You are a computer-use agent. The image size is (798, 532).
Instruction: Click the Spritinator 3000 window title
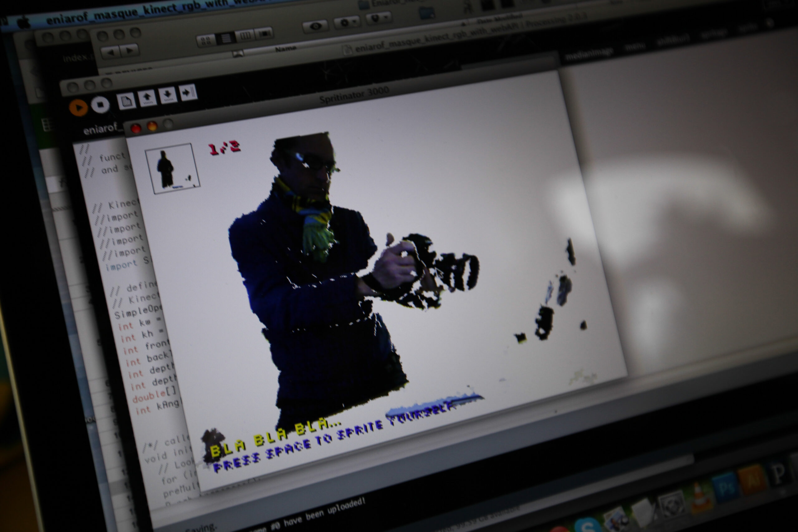click(x=354, y=95)
